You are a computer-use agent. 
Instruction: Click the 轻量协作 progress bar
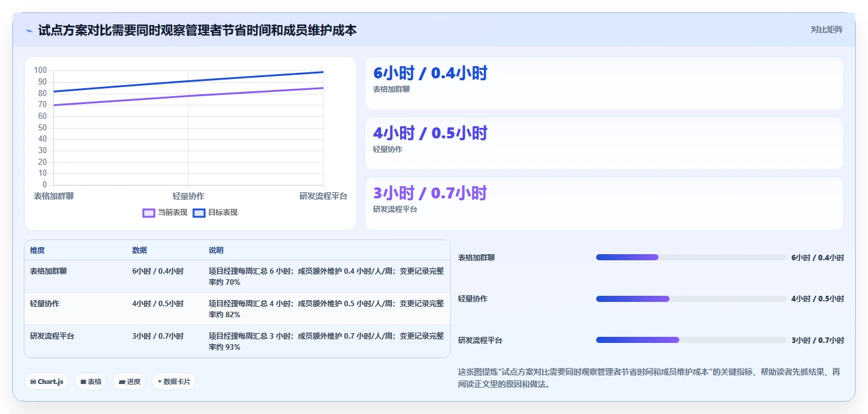pyautogui.click(x=691, y=299)
